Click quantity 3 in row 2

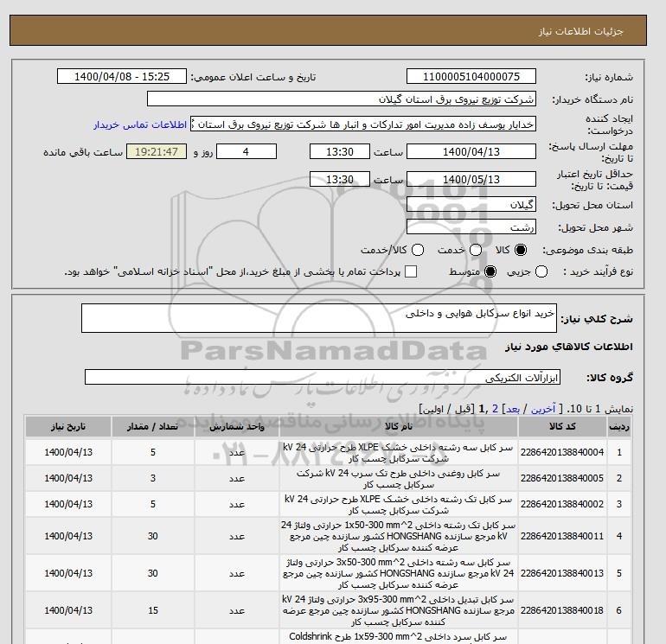coord(152,478)
